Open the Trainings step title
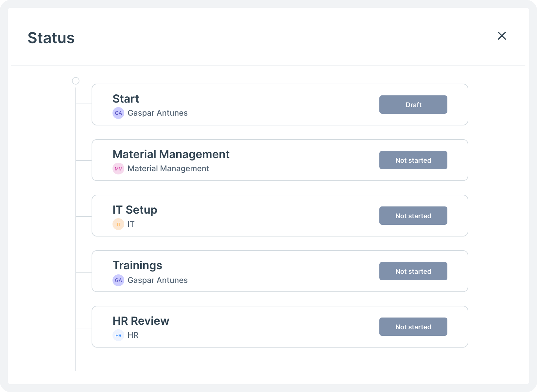 [137, 265]
